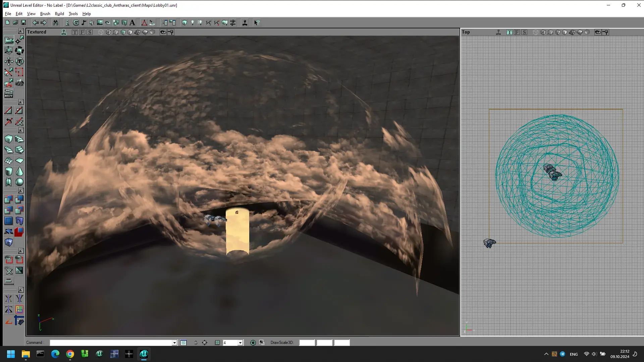Open the Brush menu

tap(45, 14)
